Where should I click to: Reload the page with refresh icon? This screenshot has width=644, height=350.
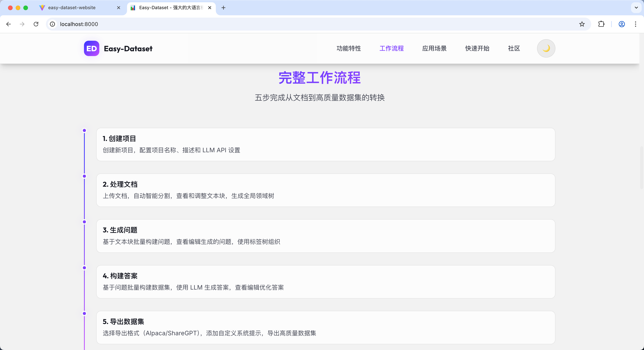pos(36,24)
